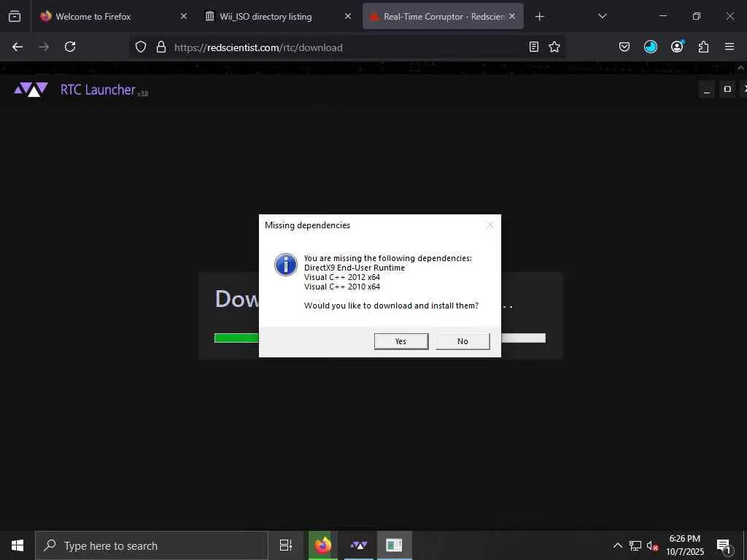Reload the current page

click(x=70, y=47)
